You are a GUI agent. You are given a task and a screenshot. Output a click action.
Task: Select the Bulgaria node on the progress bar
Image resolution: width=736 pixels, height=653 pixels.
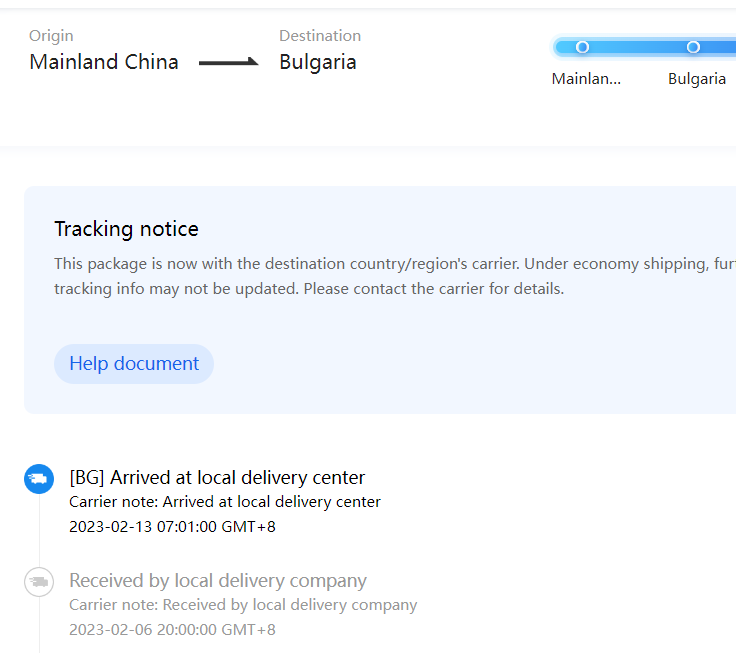pyautogui.click(x=693, y=47)
